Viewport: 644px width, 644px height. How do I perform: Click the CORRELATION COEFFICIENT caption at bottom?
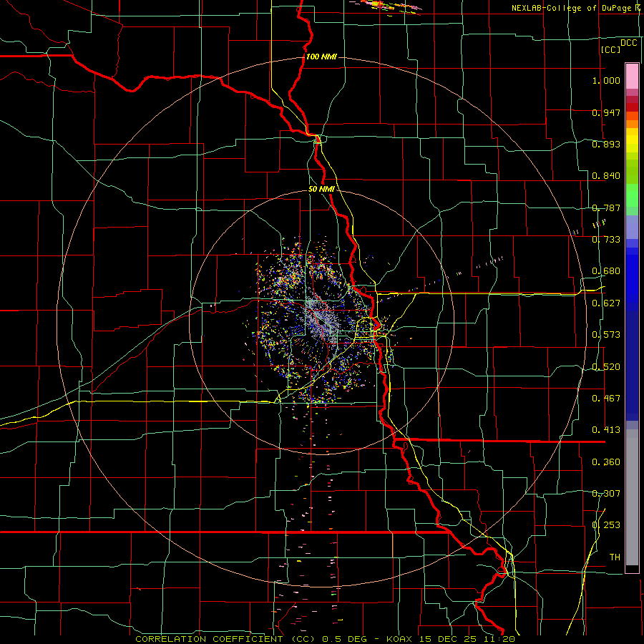(324, 639)
